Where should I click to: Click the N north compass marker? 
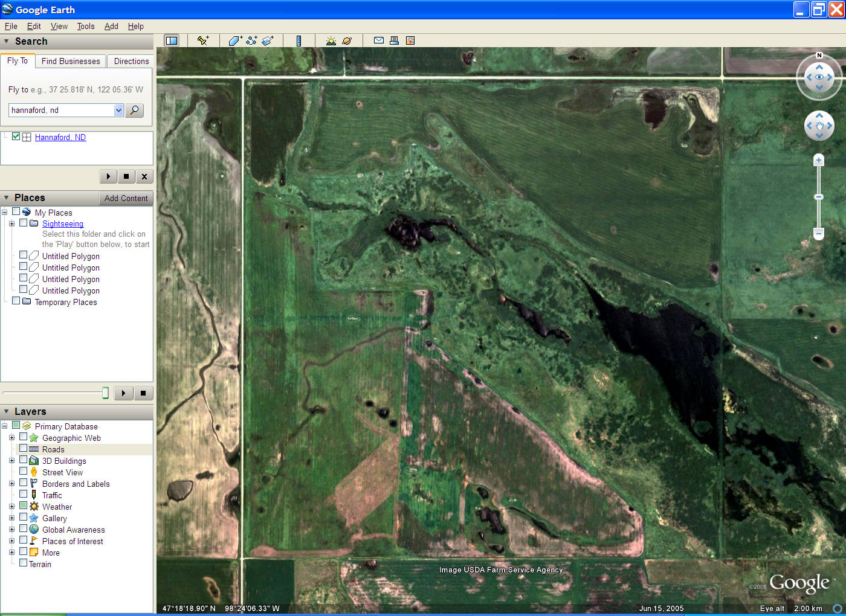click(x=819, y=56)
